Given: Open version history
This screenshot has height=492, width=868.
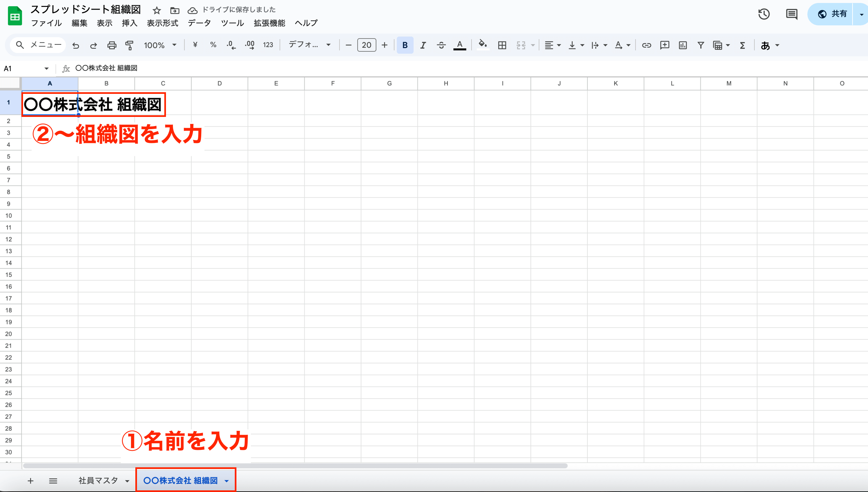Looking at the screenshot, I should 764,14.
